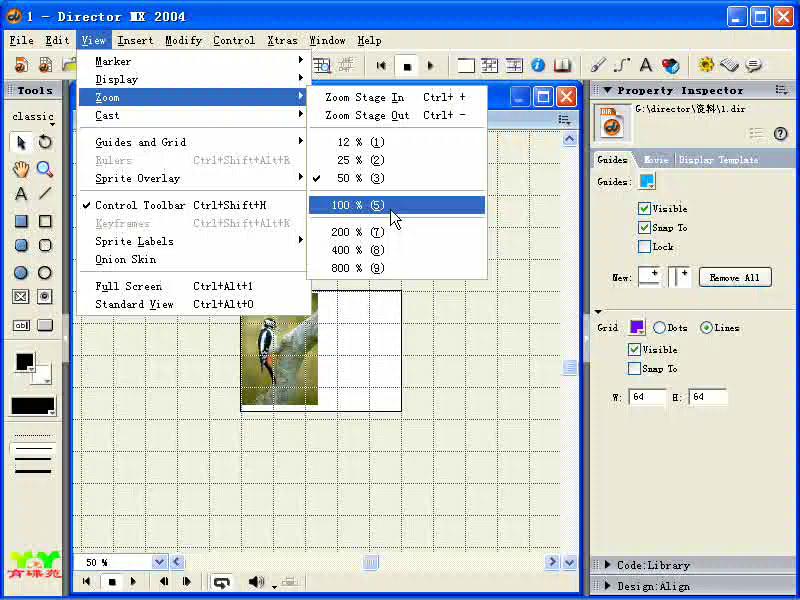Switch to the Movie tab
Image resolution: width=800 pixels, height=600 pixels.
coord(656,160)
